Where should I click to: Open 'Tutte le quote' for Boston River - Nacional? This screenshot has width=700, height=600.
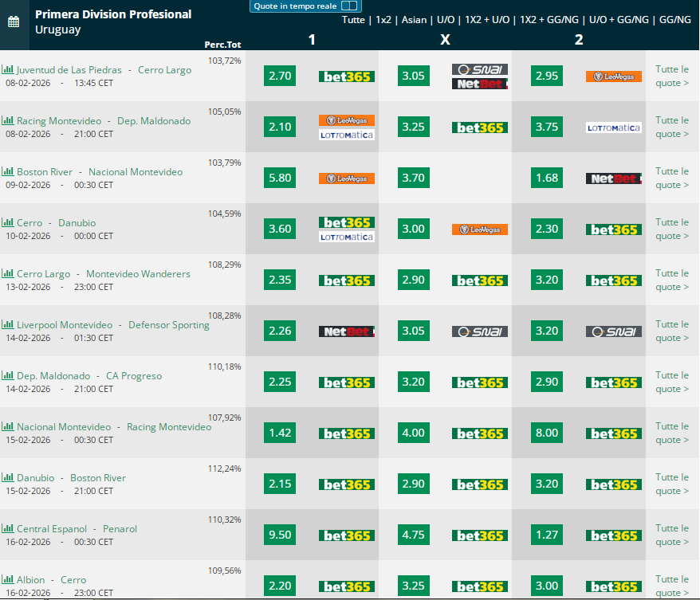pyautogui.click(x=672, y=178)
